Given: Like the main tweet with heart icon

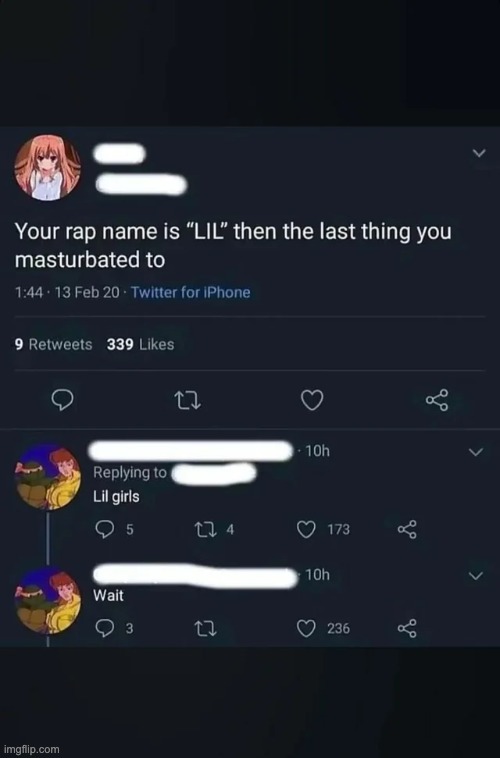Looking at the screenshot, I should [x=312, y=400].
